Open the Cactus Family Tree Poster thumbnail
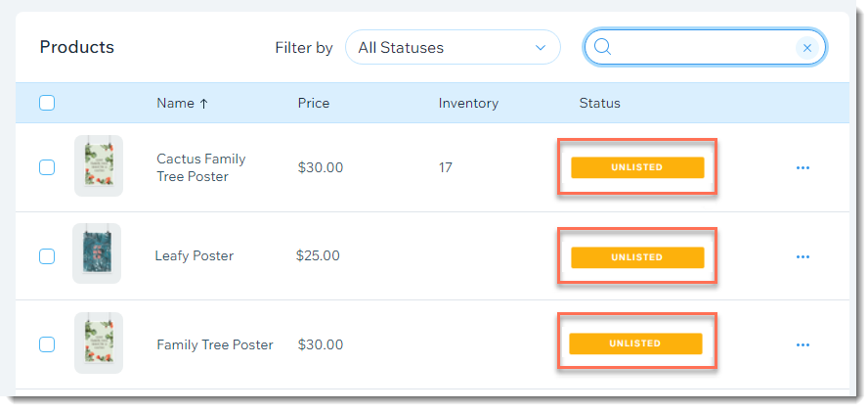 pos(99,165)
